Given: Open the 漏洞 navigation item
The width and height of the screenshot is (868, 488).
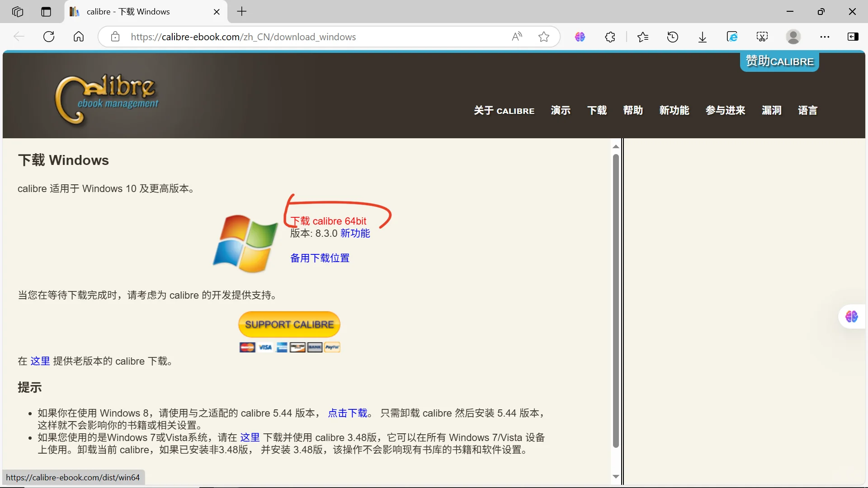Looking at the screenshot, I should point(771,110).
